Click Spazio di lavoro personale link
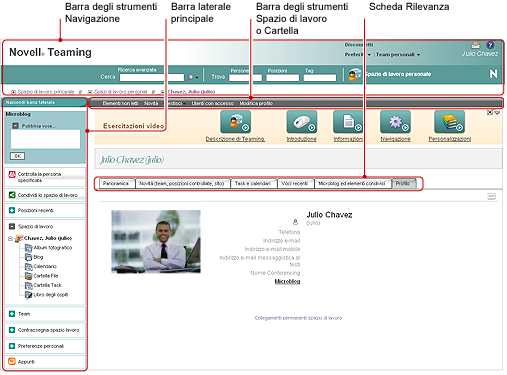507x375 pixels. click(398, 74)
